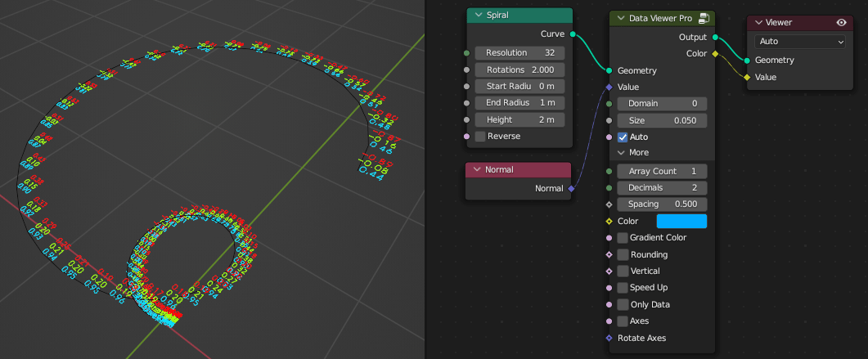Open the blue Color swatch picker

681,221
